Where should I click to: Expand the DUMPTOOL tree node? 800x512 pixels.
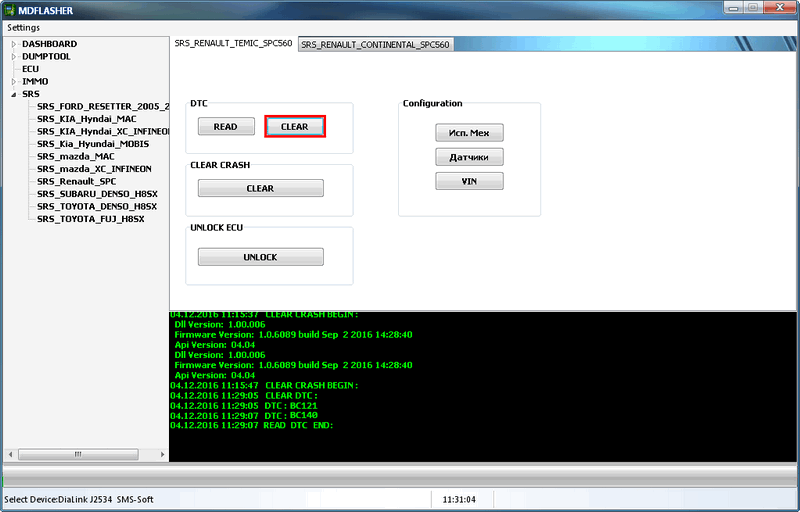pyautogui.click(x=14, y=57)
